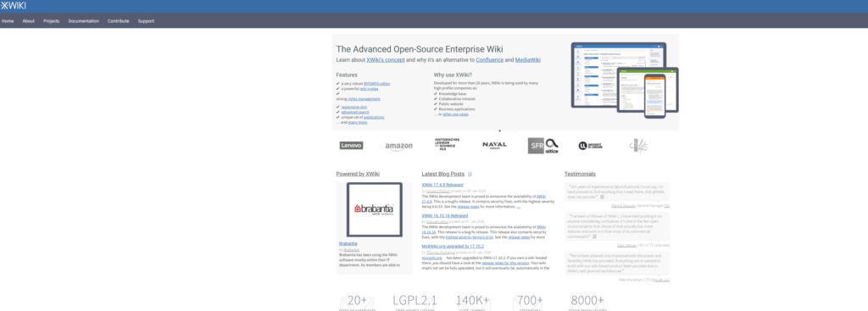The height and width of the screenshot is (311, 868).
Task: Open the applications link under Features
Action: click(x=374, y=117)
